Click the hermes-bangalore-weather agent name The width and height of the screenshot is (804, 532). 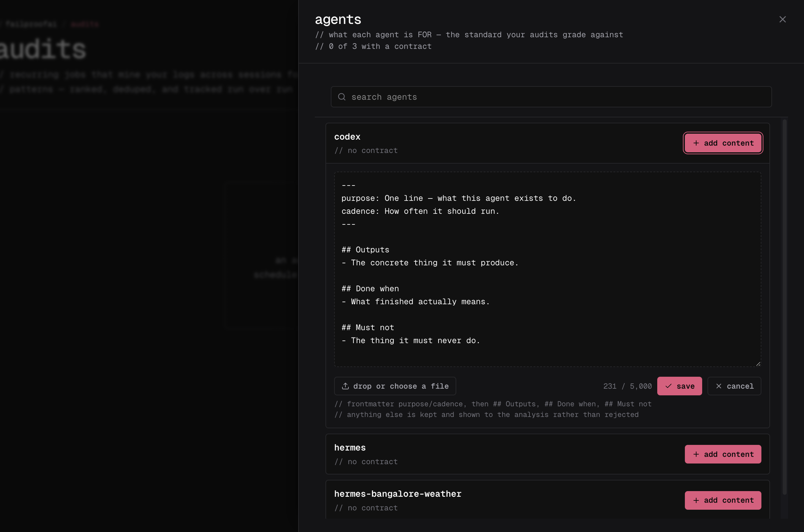(x=398, y=494)
